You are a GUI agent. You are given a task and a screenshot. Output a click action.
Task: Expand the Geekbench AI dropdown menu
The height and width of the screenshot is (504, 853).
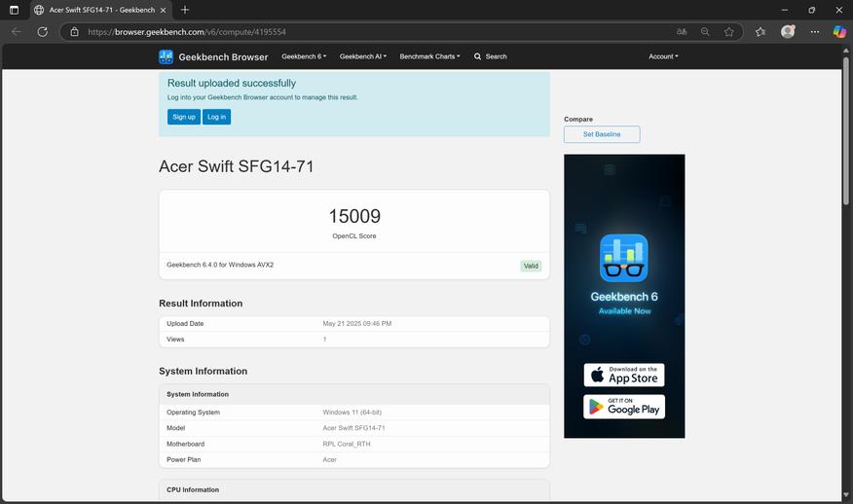pyautogui.click(x=362, y=56)
